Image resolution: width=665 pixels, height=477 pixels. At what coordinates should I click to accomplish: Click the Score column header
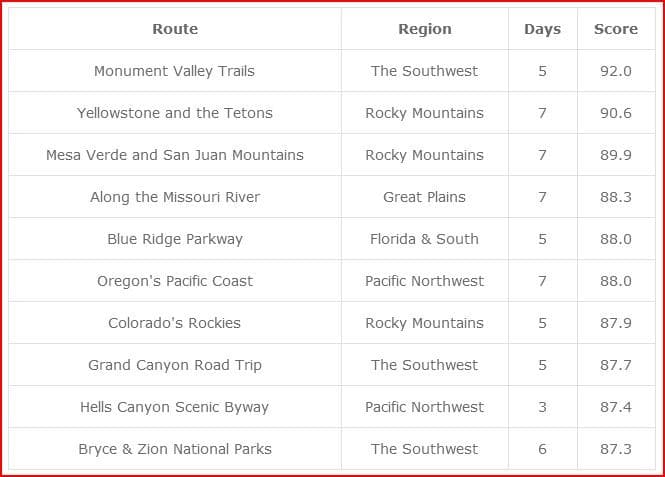click(x=615, y=29)
